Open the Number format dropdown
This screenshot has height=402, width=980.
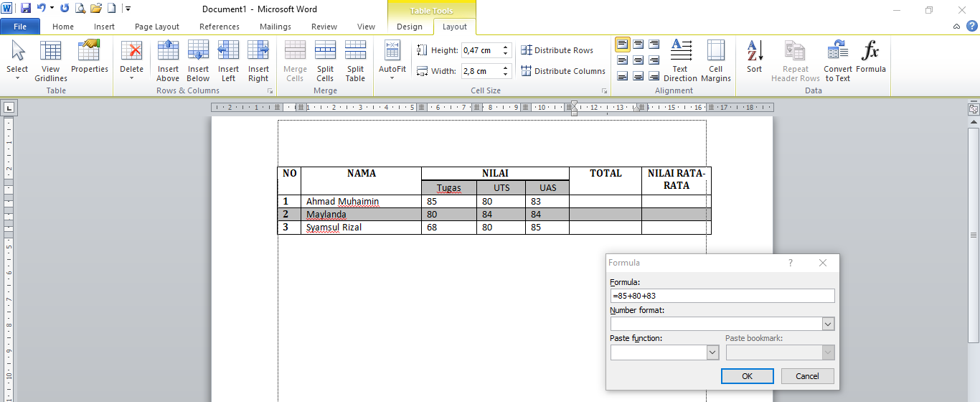tap(829, 324)
